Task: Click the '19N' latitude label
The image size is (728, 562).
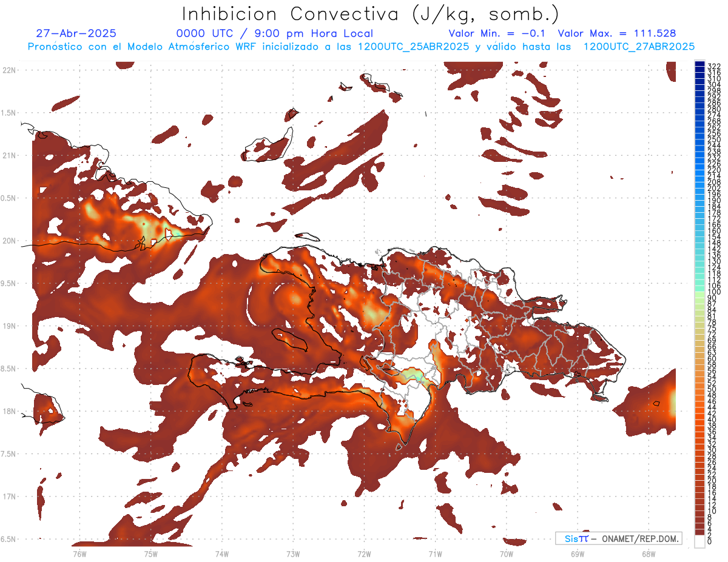Action: pos(9,326)
